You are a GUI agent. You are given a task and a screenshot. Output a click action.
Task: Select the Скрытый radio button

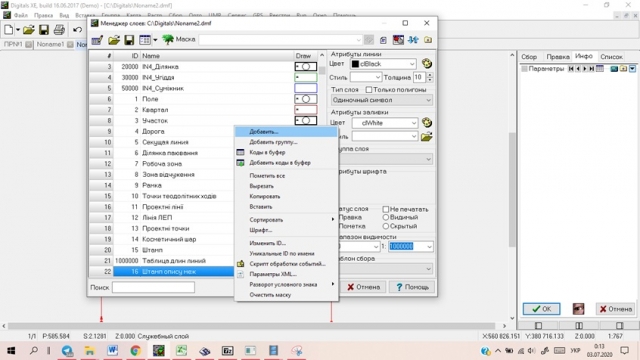385,226
